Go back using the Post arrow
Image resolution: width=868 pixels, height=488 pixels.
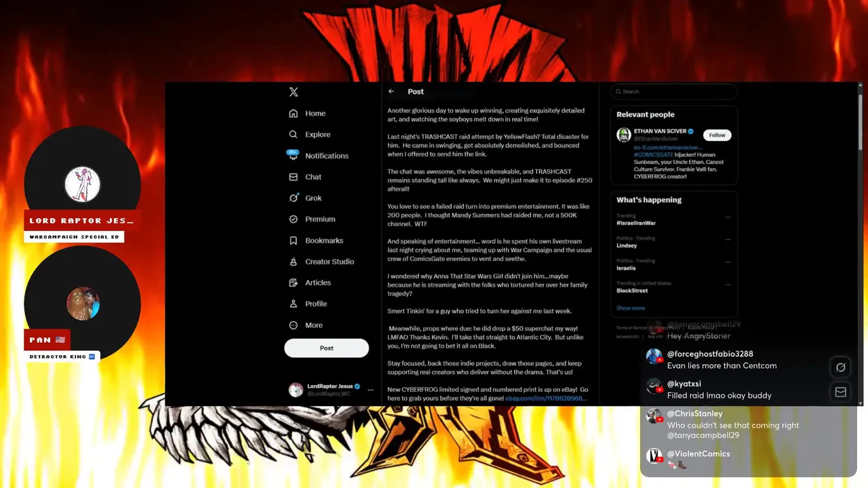pyautogui.click(x=391, y=91)
